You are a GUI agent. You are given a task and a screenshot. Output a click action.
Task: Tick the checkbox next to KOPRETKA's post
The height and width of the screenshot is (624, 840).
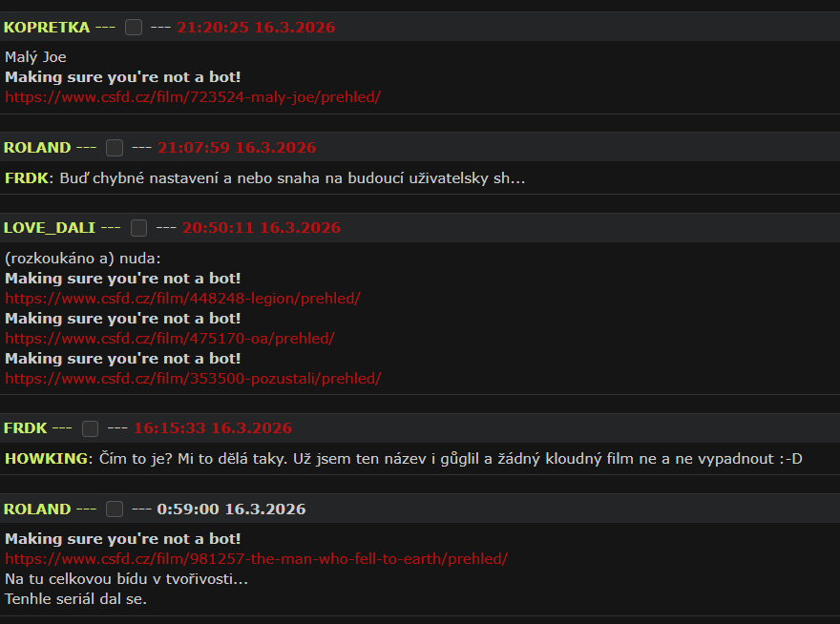134,28
